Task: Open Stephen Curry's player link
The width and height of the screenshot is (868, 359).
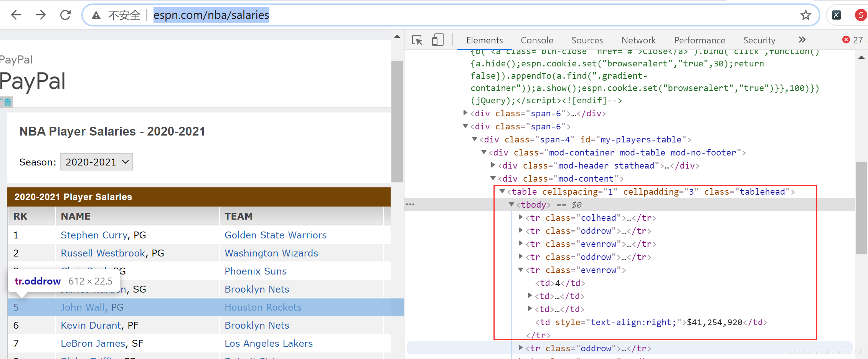Action: point(94,235)
